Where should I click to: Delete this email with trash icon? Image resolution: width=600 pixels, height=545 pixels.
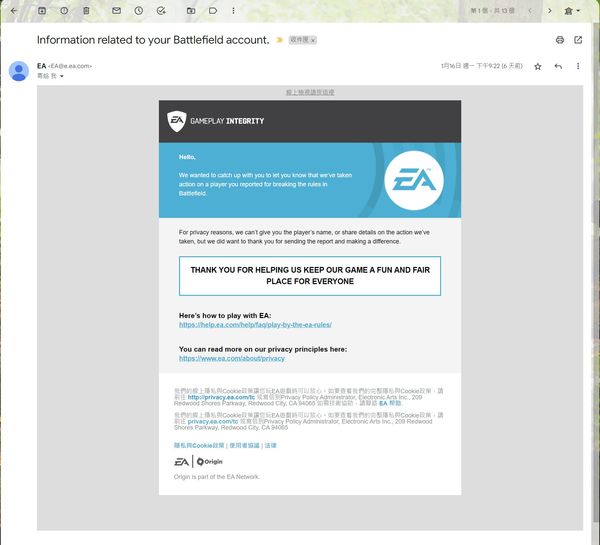[87, 10]
